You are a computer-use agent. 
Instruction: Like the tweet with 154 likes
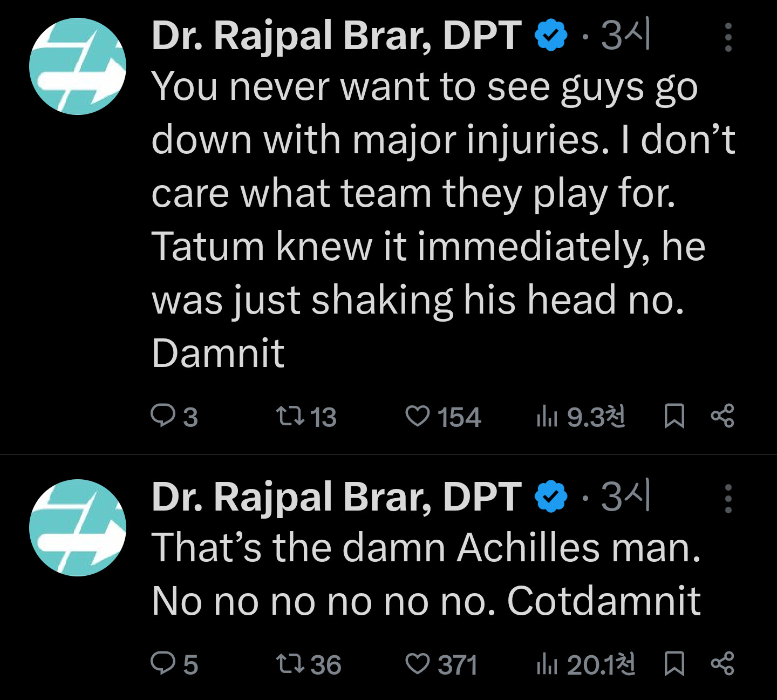pyautogui.click(x=417, y=417)
